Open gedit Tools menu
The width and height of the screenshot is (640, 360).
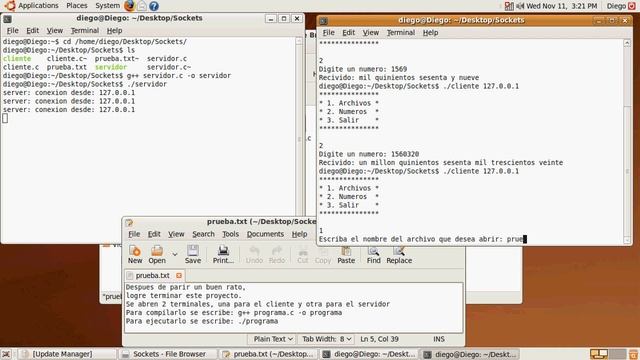[x=230, y=234]
